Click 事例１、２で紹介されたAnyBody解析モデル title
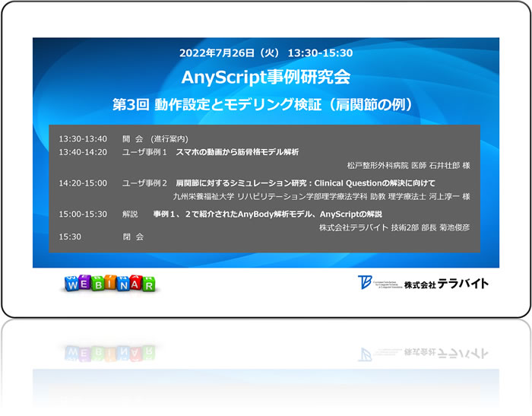 coord(268,214)
